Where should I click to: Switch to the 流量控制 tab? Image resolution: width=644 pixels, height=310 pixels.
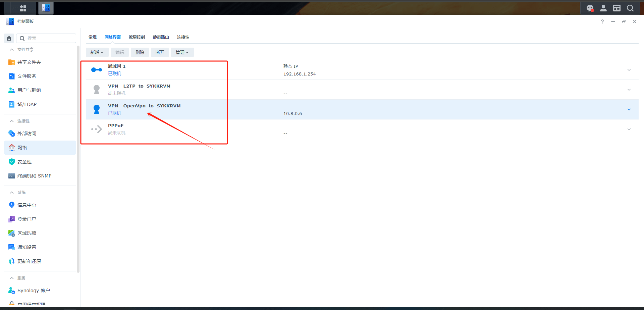[x=137, y=37]
